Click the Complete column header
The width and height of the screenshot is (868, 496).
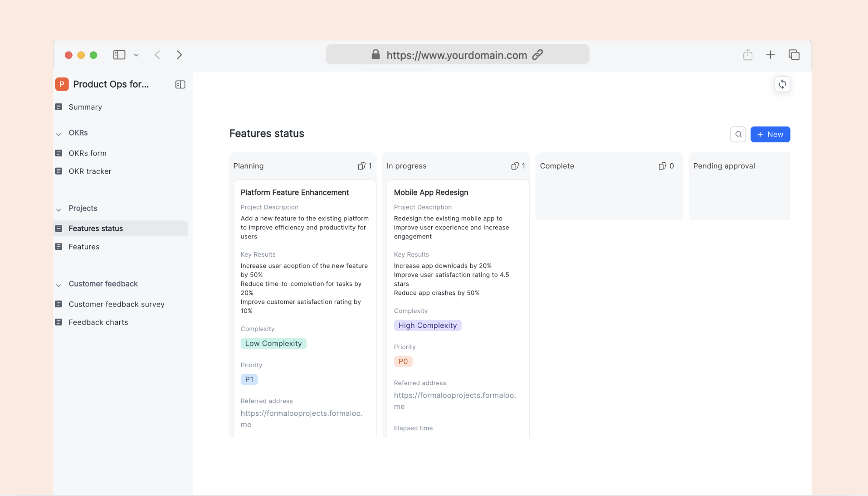click(x=557, y=166)
